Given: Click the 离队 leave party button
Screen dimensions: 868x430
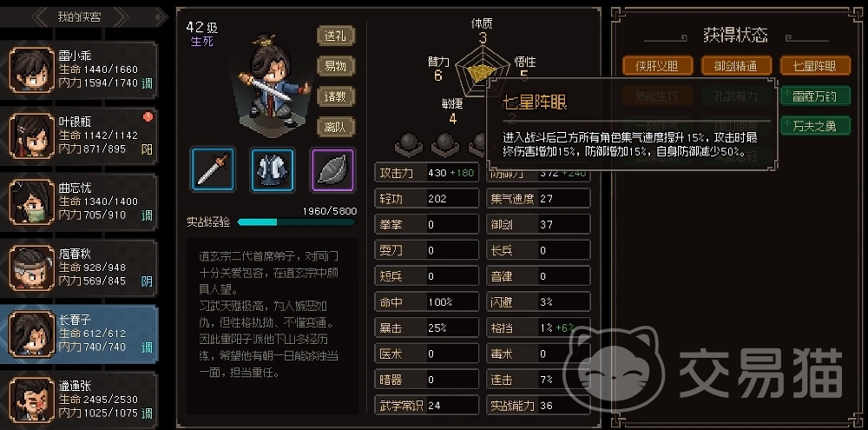Looking at the screenshot, I should [x=335, y=127].
